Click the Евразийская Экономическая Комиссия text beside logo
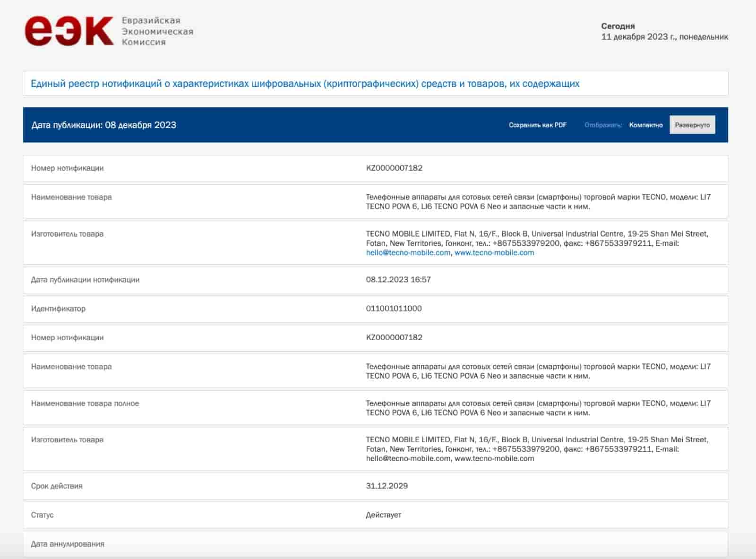 [x=157, y=31]
